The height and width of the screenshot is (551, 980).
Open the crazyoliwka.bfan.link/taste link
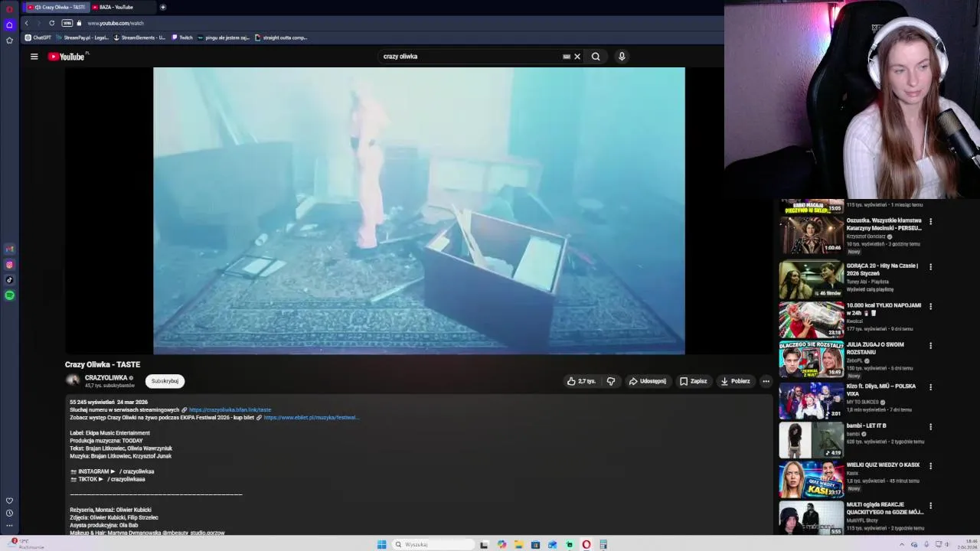pyautogui.click(x=230, y=410)
